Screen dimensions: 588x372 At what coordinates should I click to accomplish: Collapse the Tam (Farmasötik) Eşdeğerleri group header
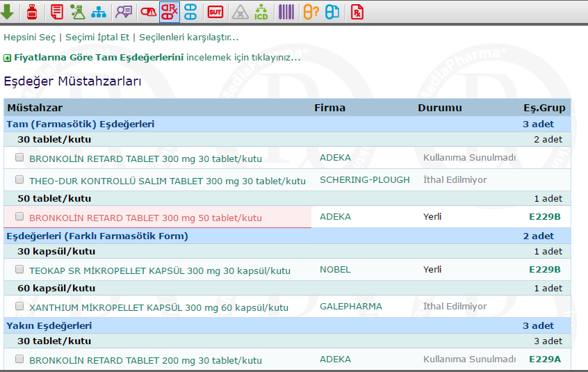tap(81, 124)
